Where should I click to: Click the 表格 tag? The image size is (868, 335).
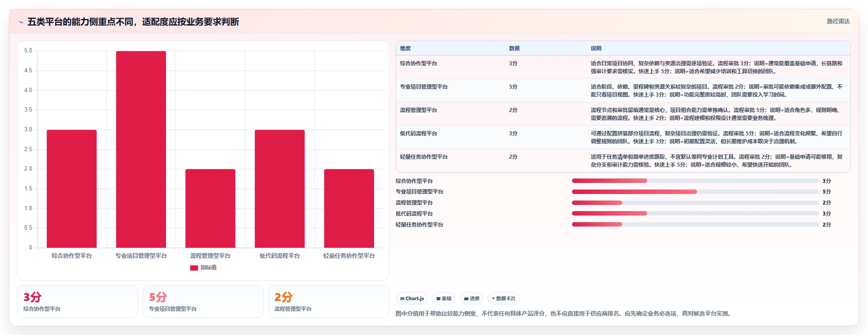point(444,298)
